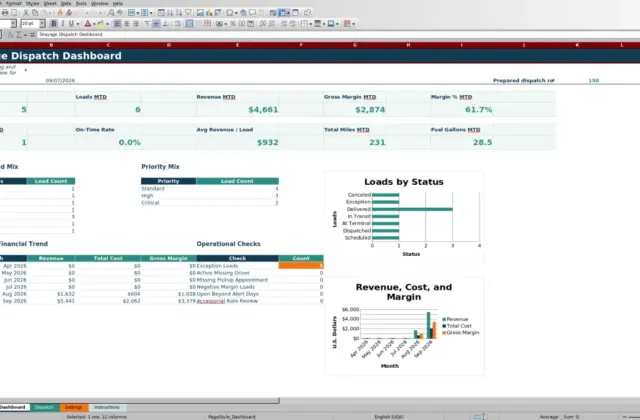Click Split Window icon

point(295,13)
